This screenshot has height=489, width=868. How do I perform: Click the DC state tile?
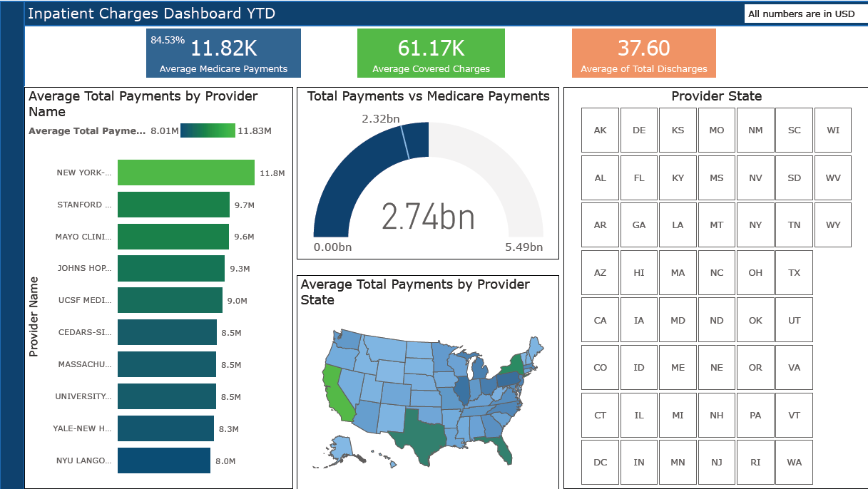(x=600, y=462)
